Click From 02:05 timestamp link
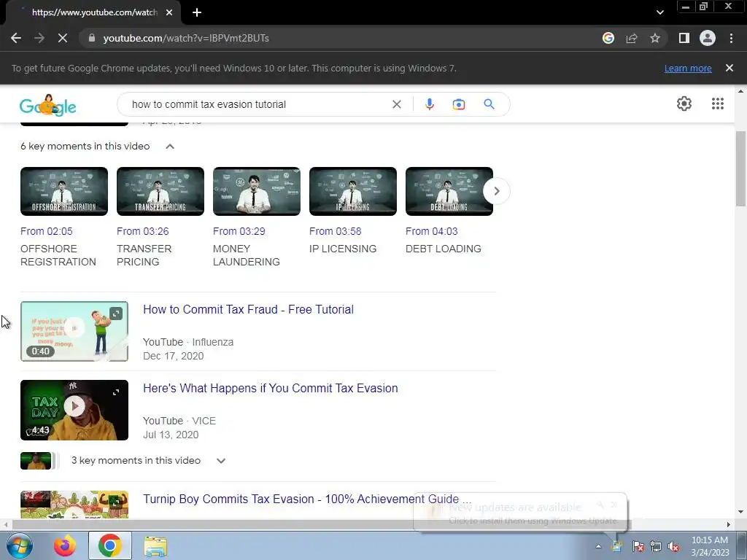This screenshot has height=560, width=747. (47, 231)
